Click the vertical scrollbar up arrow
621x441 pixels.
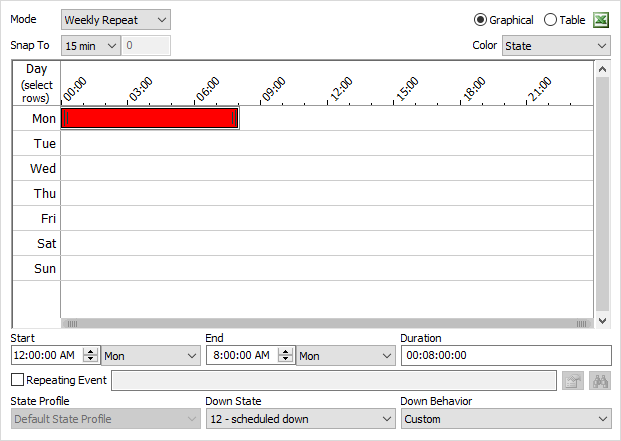tap(602, 69)
